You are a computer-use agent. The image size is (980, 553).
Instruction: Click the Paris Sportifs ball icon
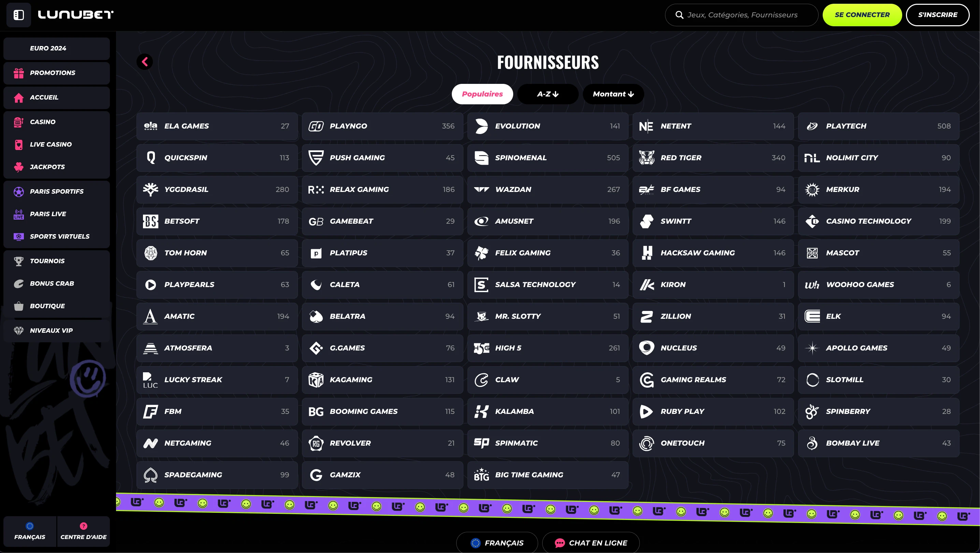click(19, 192)
